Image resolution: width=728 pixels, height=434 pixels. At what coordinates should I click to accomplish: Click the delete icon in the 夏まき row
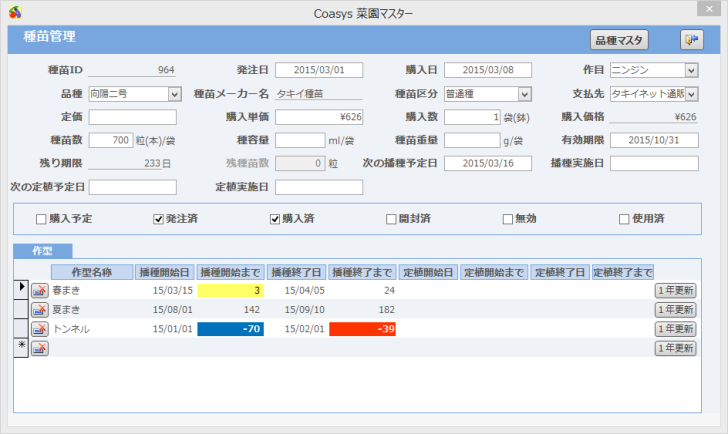(x=41, y=309)
